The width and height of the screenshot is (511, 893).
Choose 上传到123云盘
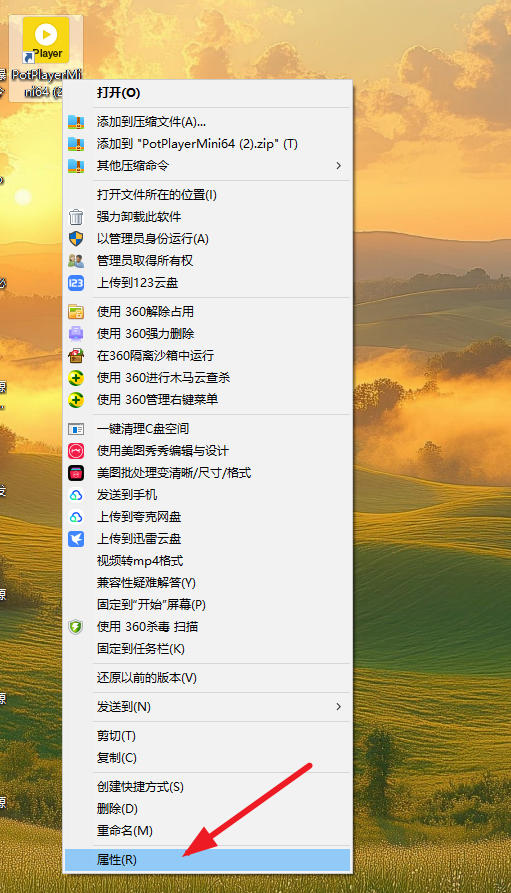[207, 283]
